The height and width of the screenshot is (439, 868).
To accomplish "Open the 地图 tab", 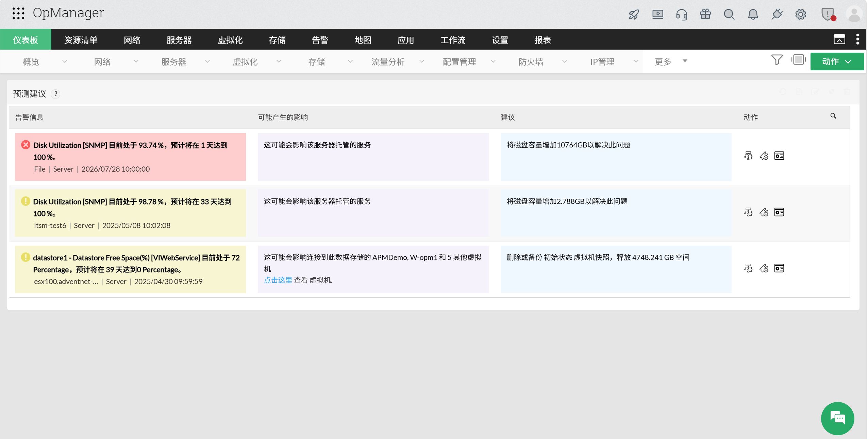I will click(363, 40).
